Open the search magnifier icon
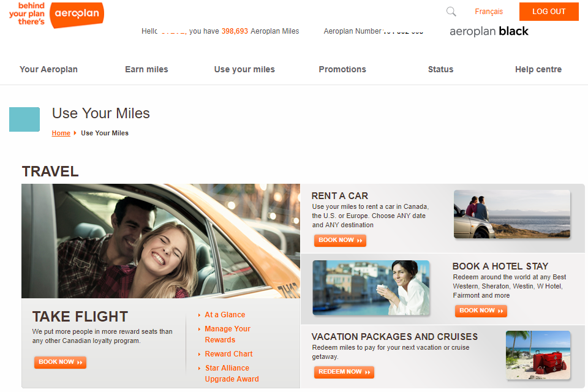Image resolution: width=588 pixels, height=392 pixels. pos(451,12)
